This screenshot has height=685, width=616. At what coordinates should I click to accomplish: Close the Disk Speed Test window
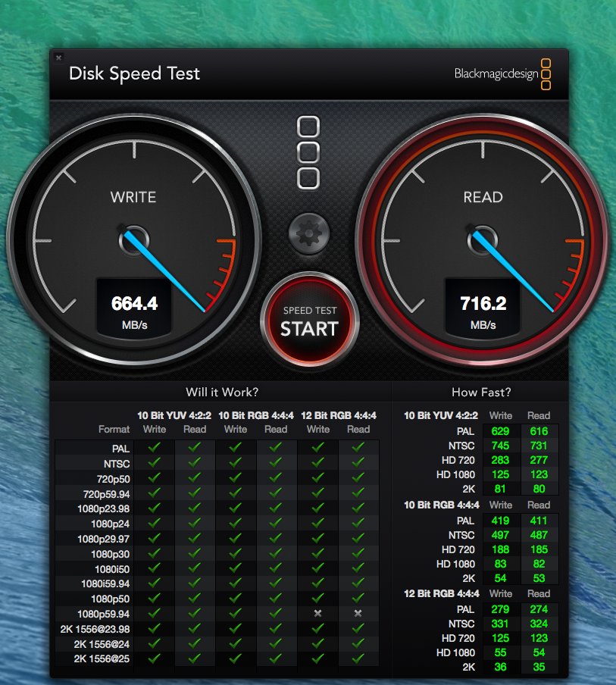(x=58, y=58)
